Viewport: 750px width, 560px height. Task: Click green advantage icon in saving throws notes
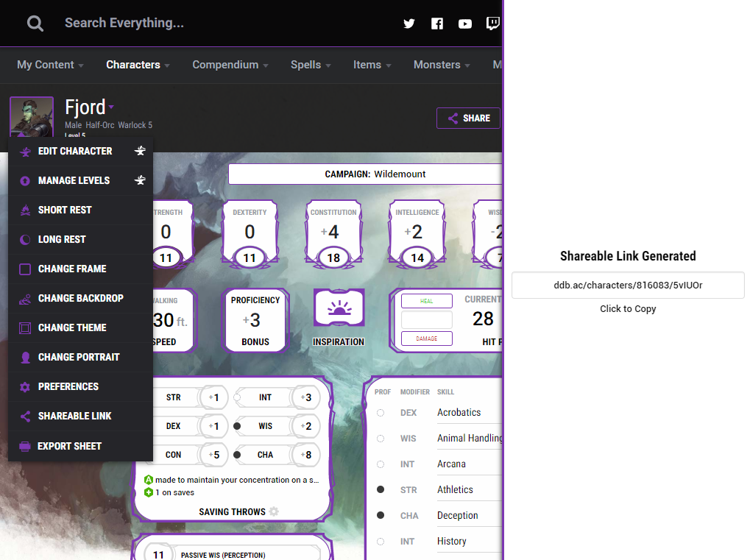coord(148,480)
